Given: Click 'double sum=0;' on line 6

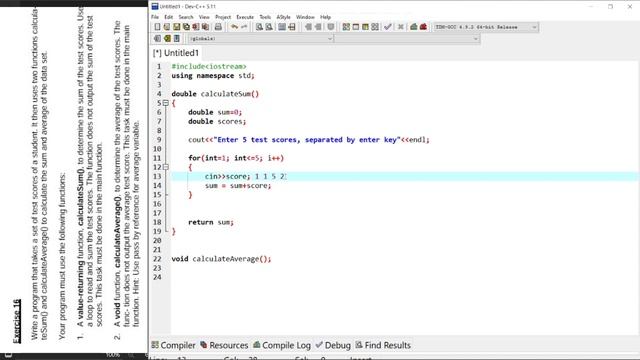Looking at the screenshot, I should click(x=215, y=112).
